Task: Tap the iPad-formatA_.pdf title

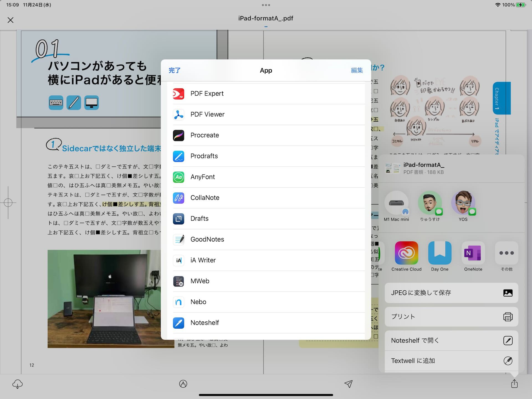Action: coord(266,18)
